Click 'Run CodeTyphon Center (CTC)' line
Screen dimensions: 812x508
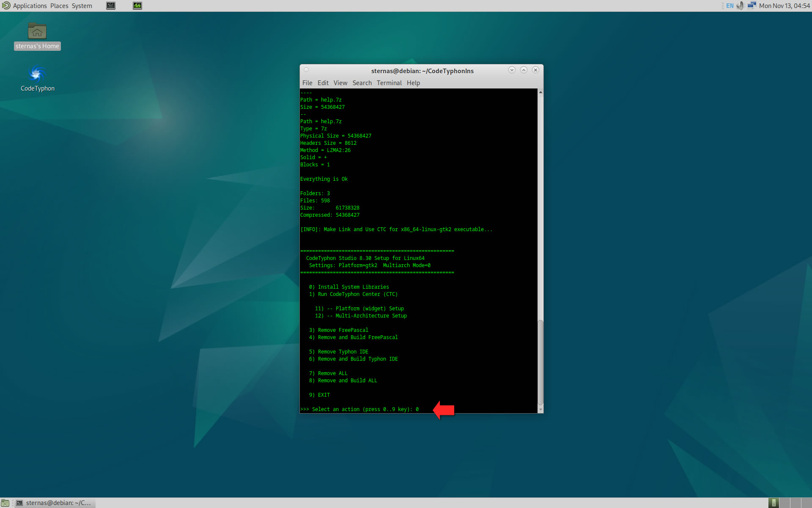tap(353, 294)
